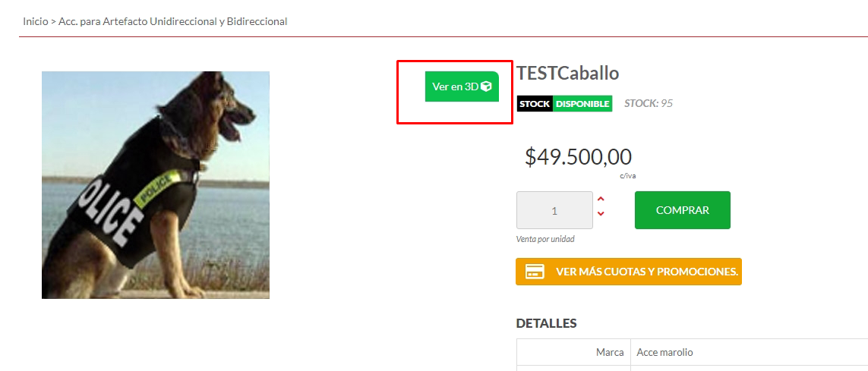Image resolution: width=868 pixels, height=371 pixels.
Task: Click the STOCK: 95 label
Action: [x=649, y=103]
